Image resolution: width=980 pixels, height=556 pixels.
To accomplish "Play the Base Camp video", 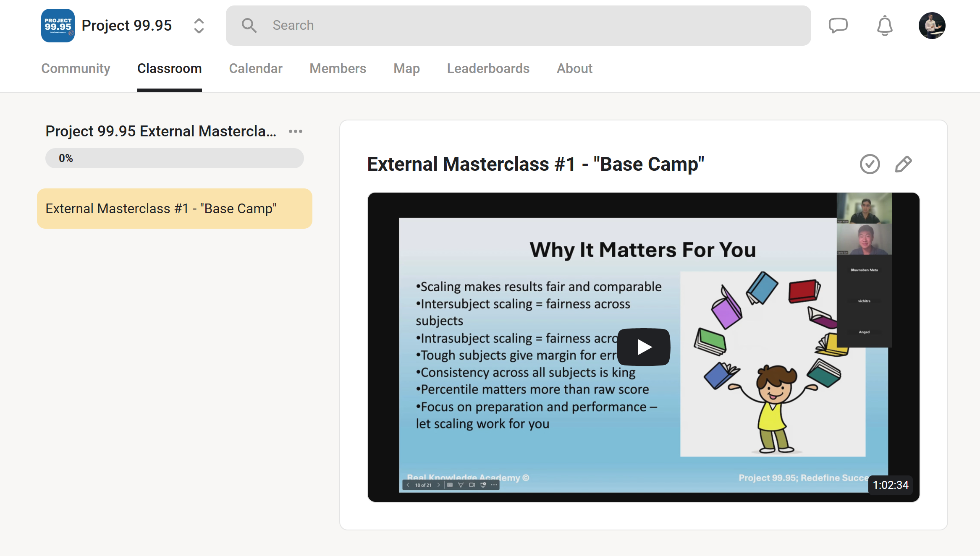I will click(x=643, y=347).
